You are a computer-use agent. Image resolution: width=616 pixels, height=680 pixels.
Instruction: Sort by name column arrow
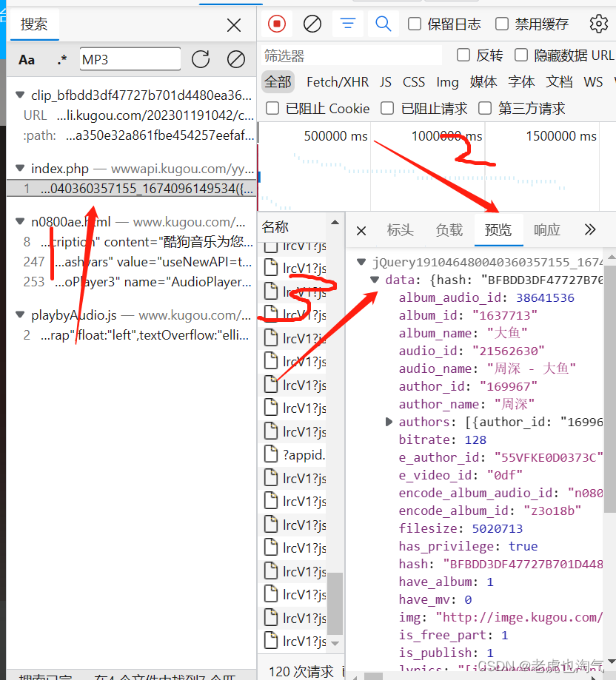click(x=335, y=223)
